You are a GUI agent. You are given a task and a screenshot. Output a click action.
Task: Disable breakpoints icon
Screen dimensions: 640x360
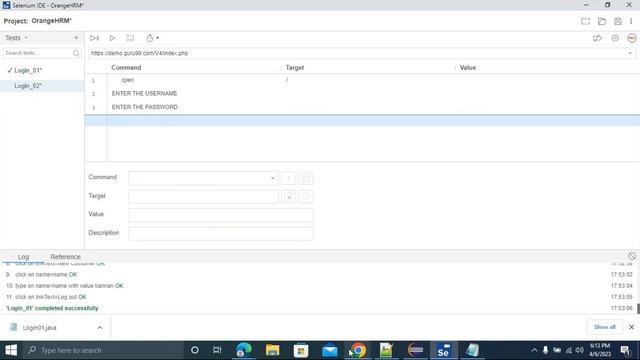point(597,38)
